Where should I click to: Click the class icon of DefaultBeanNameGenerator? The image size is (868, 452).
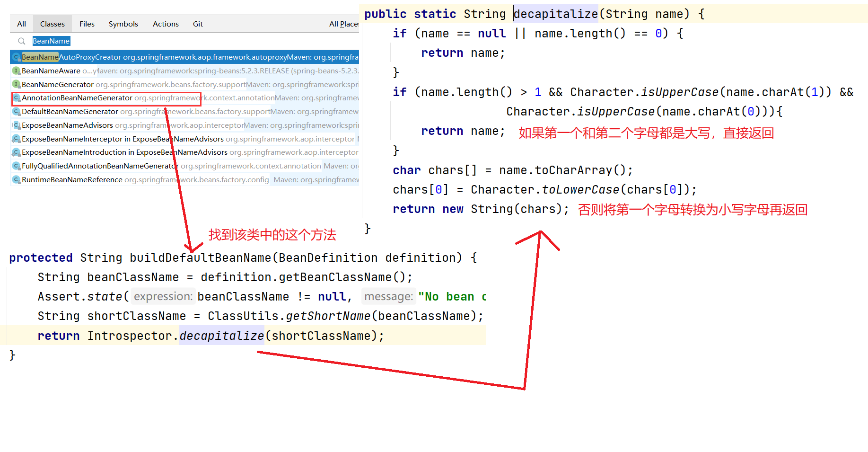(x=16, y=111)
